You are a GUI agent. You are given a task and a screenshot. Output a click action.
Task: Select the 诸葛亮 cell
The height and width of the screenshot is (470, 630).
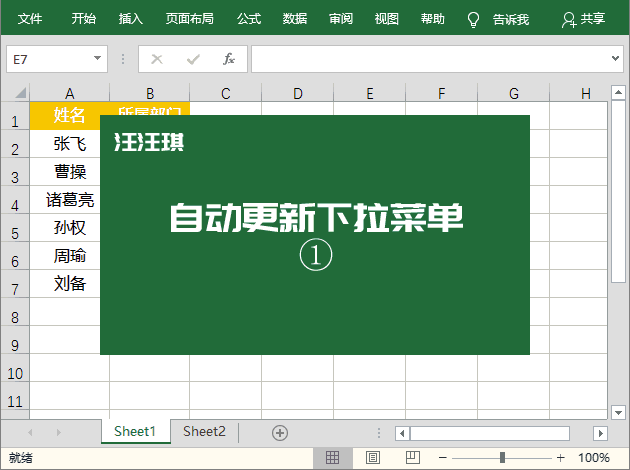tap(70, 200)
